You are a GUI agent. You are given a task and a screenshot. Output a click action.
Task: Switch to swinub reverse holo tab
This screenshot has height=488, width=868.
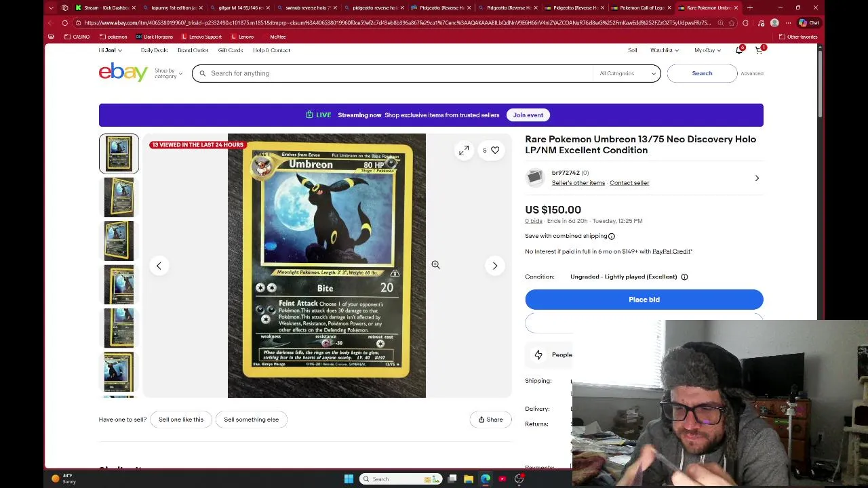coord(307,7)
